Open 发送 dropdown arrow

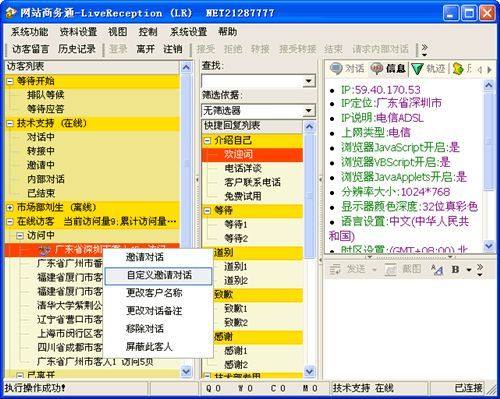pyautogui.click(x=374, y=270)
